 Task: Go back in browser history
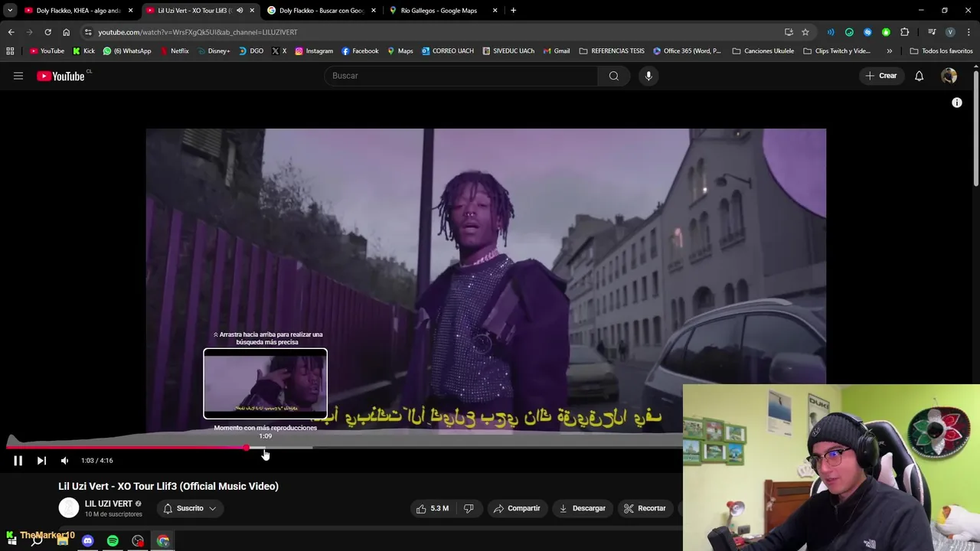pyautogui.click(x=11, y=32)
